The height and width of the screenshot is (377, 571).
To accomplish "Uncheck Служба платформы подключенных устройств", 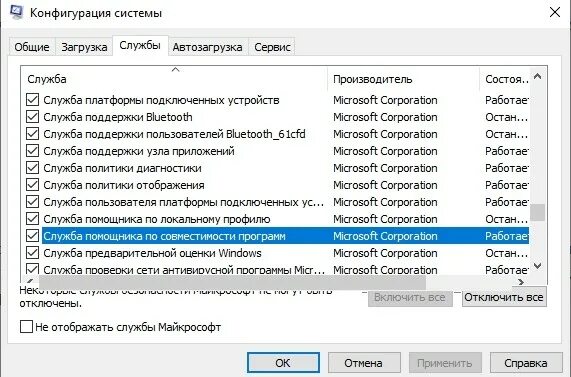I will pos(32,100).
